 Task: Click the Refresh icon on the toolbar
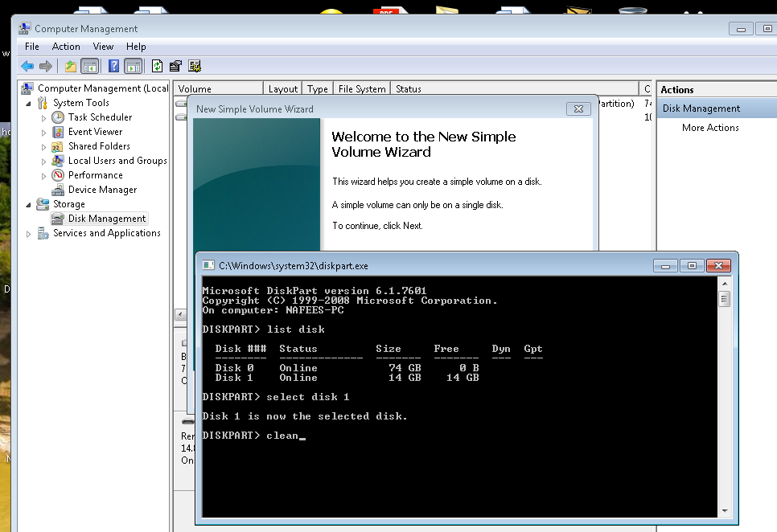[x=157, y=66]
